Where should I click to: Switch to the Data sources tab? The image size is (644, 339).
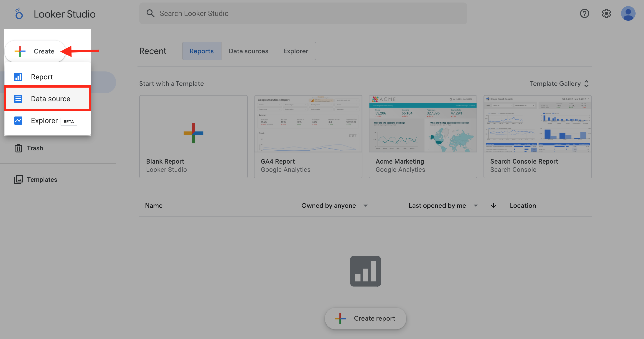coord(248,51)
